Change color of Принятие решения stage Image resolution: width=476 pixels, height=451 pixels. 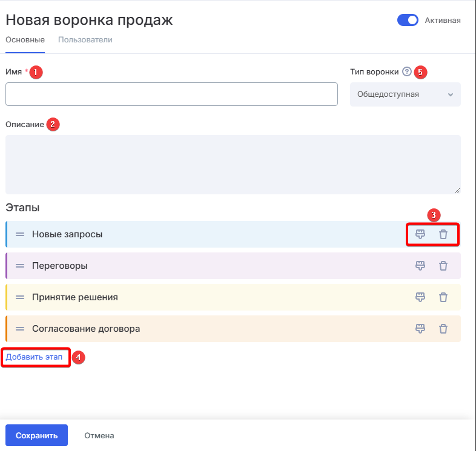[420, 297]
